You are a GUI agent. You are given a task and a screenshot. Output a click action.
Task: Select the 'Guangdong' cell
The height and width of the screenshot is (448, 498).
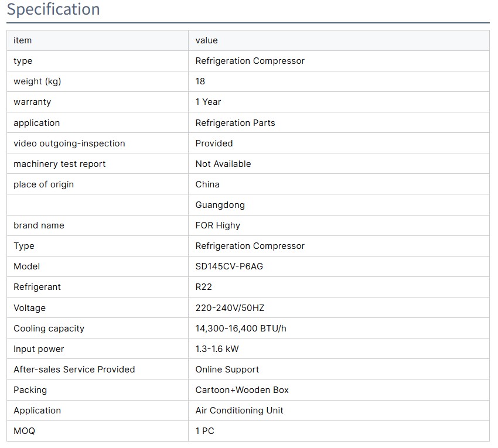pos(220,205)
